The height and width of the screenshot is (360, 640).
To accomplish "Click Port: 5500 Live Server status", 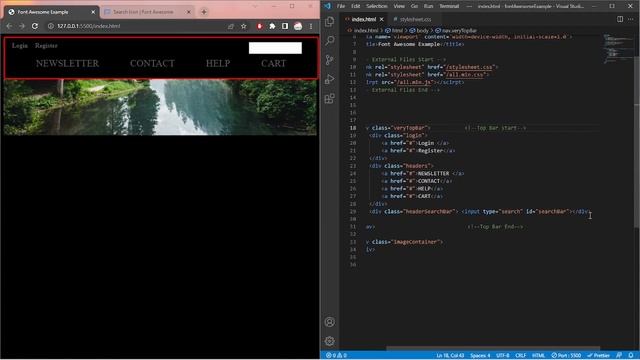I will [x=566, y=356].
